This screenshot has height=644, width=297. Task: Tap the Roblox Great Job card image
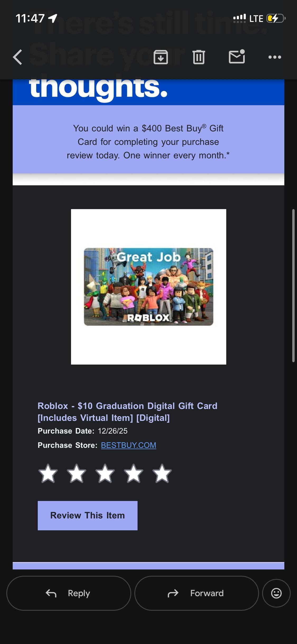(x=149, y=287)
